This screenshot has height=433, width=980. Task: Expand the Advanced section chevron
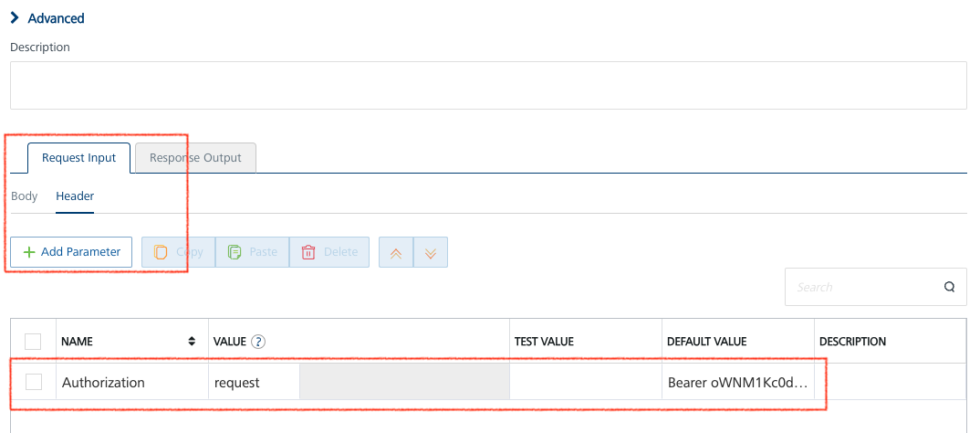click(15, 18)
